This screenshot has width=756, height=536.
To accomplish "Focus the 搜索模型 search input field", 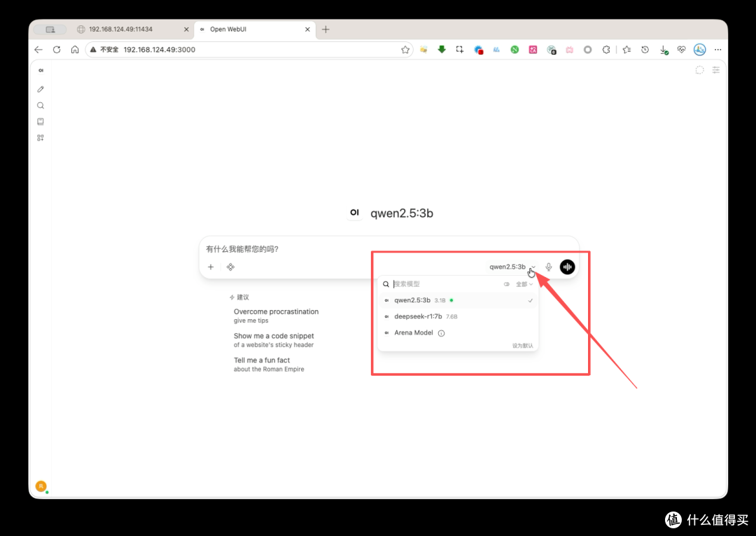I will click(x=446, y=284).
